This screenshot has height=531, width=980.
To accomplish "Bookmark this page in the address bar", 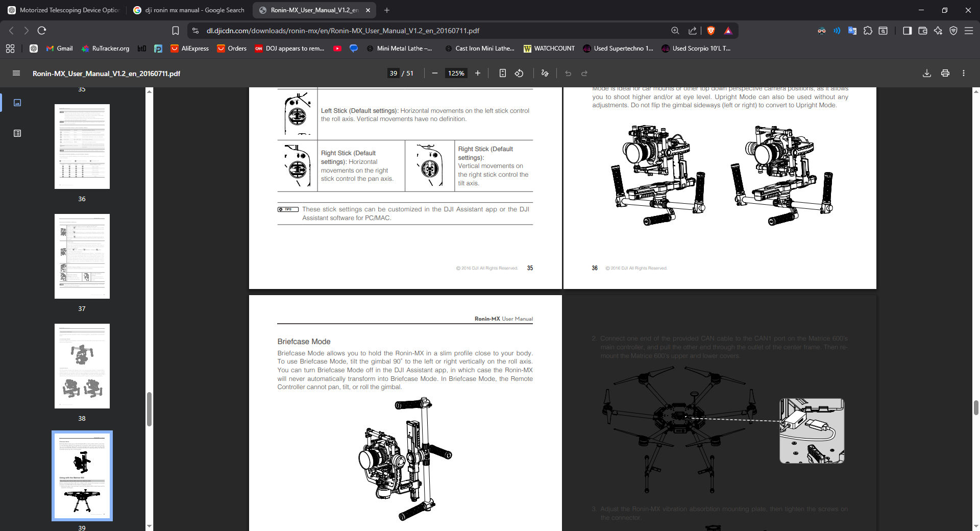I will 176,31.
